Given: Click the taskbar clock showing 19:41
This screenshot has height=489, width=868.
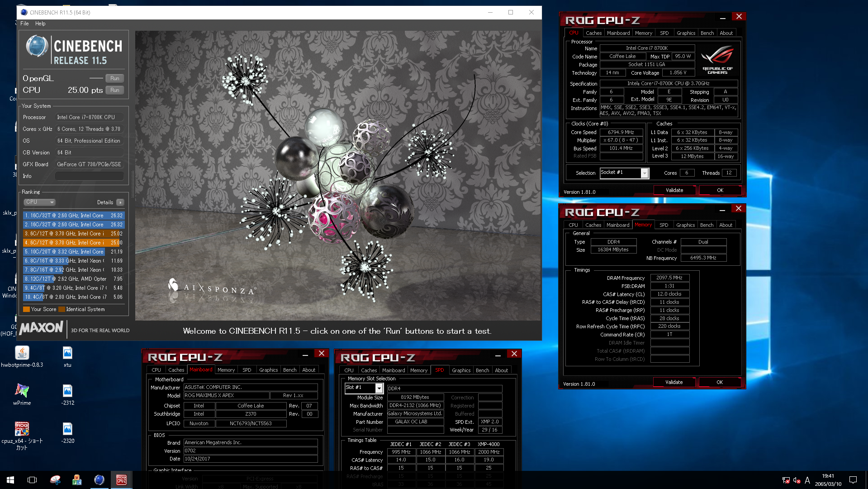Looking at the screenshot, I should 828,480.
